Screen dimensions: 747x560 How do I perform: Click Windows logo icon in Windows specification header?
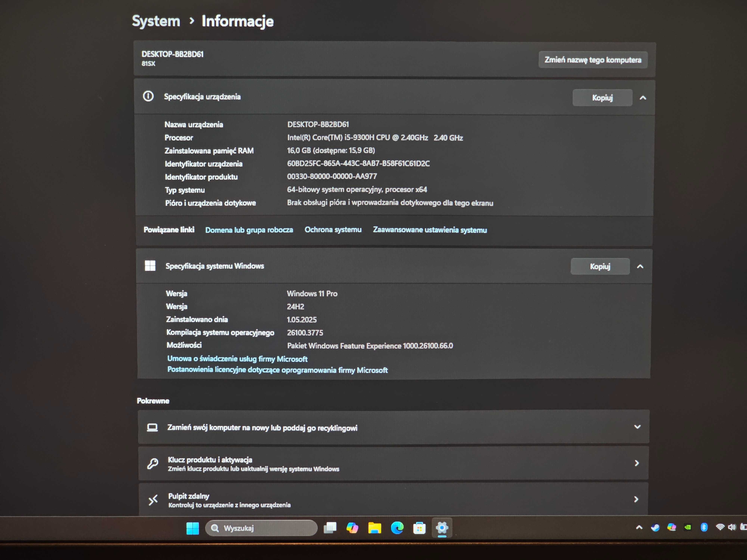tap(150, 266)
